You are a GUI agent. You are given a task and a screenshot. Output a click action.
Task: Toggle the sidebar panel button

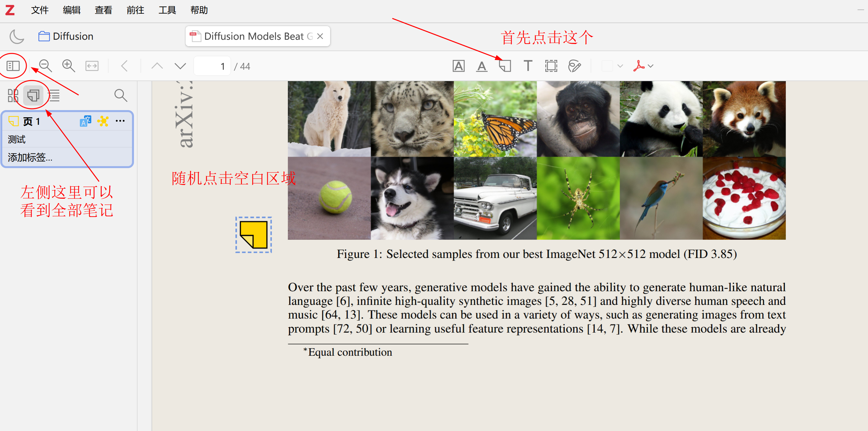13,66
